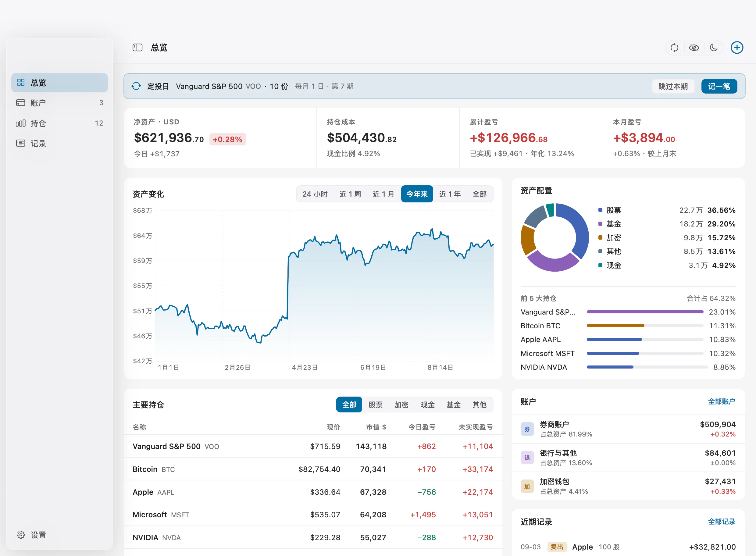Select the Microsoft MSFT holdings row
756x556 pixels.
coord(313,515)
